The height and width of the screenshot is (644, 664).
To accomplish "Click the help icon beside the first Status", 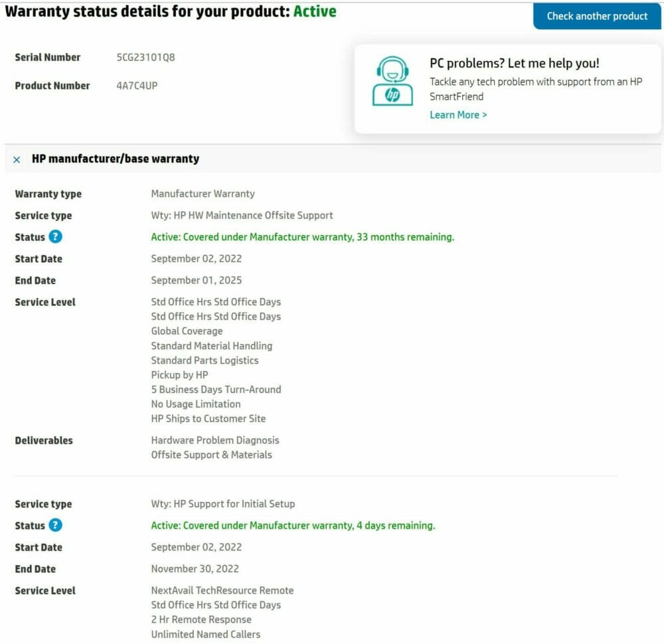I will 56,236.
